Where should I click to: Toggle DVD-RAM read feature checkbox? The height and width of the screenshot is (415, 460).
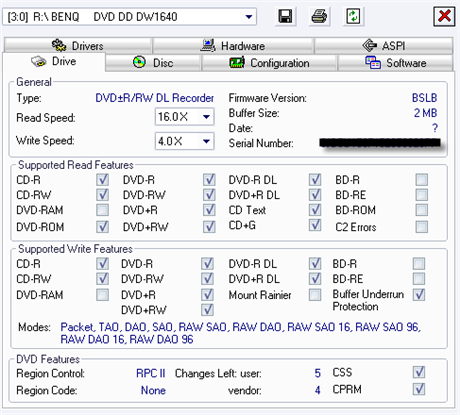(102, 210)
